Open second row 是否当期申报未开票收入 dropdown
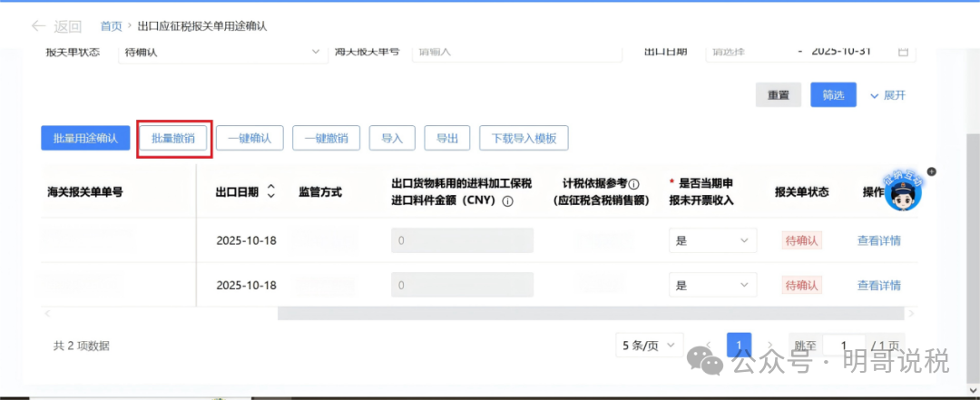Screen dimensions: 980x400 click(712, 285)
